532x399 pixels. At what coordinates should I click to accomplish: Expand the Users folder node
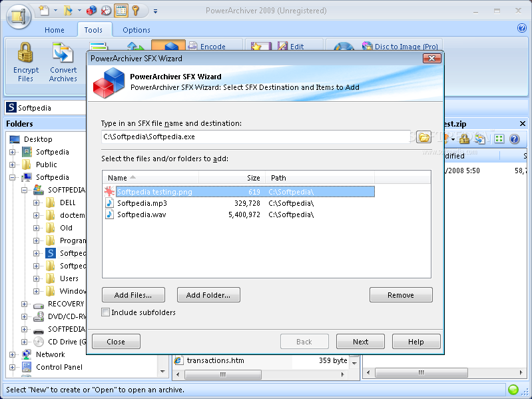click(36, 278)
